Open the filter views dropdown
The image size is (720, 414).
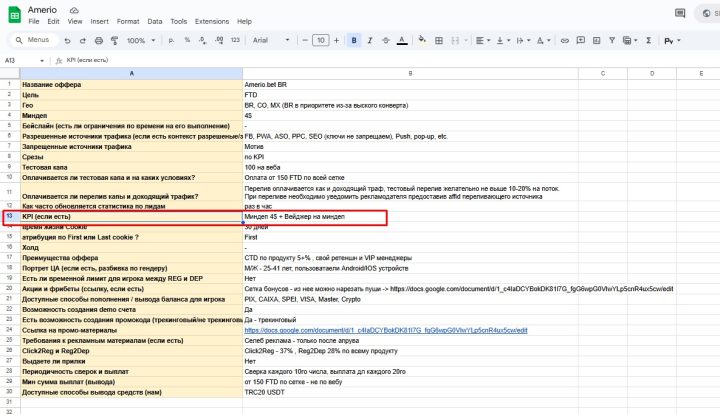[630, 40]
